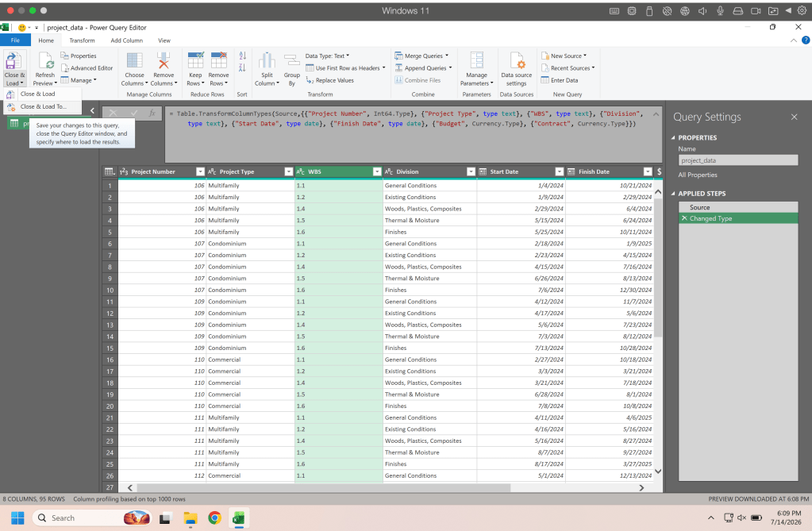This screenshot has width=812, height=531.
Task: Click the table menu icon in the grid corner
Action: click(110, 171)
